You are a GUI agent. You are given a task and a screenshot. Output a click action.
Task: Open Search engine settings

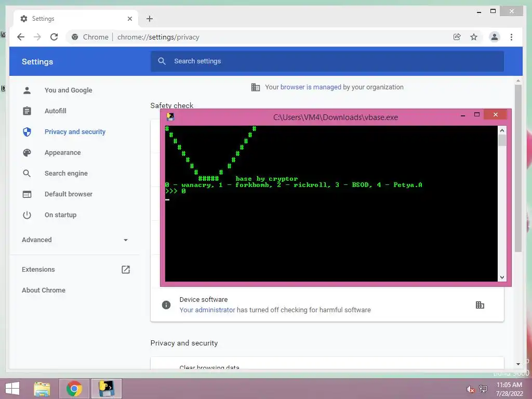pyautogui.click(x=66, y=174)
